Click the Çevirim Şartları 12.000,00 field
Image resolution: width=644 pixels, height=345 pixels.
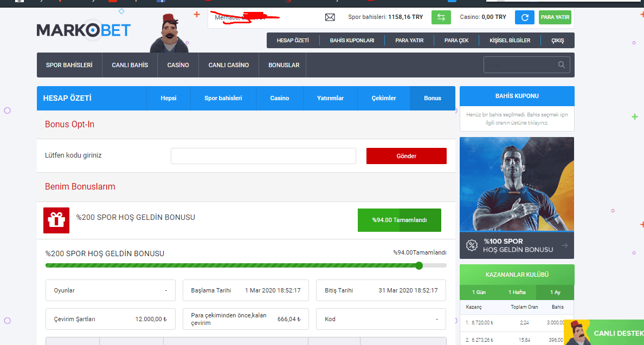[111, 319]
